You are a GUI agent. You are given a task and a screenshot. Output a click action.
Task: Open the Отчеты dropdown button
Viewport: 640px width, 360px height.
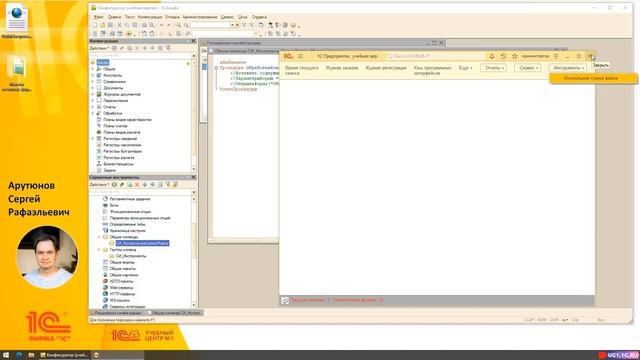pyautogui.click(x=494, y=68)
